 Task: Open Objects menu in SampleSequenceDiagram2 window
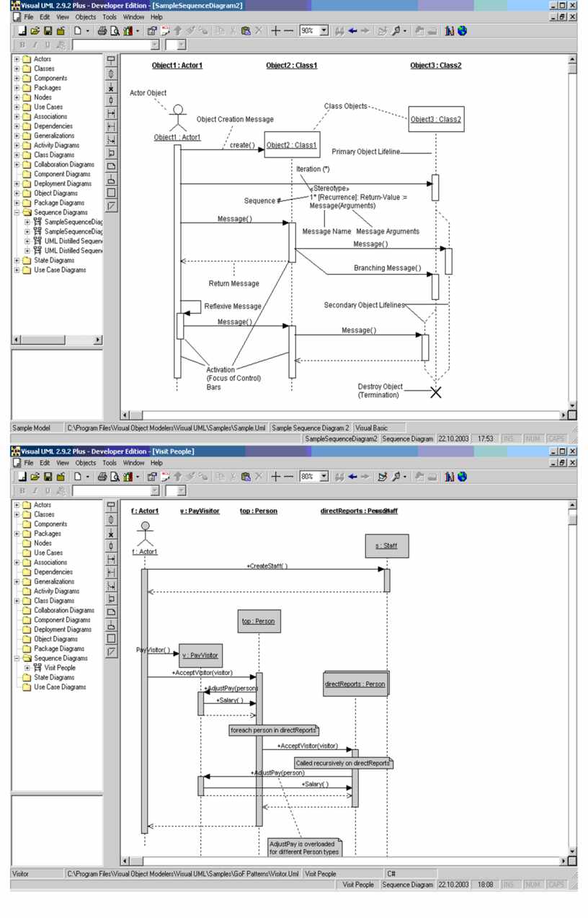[86, 16]
